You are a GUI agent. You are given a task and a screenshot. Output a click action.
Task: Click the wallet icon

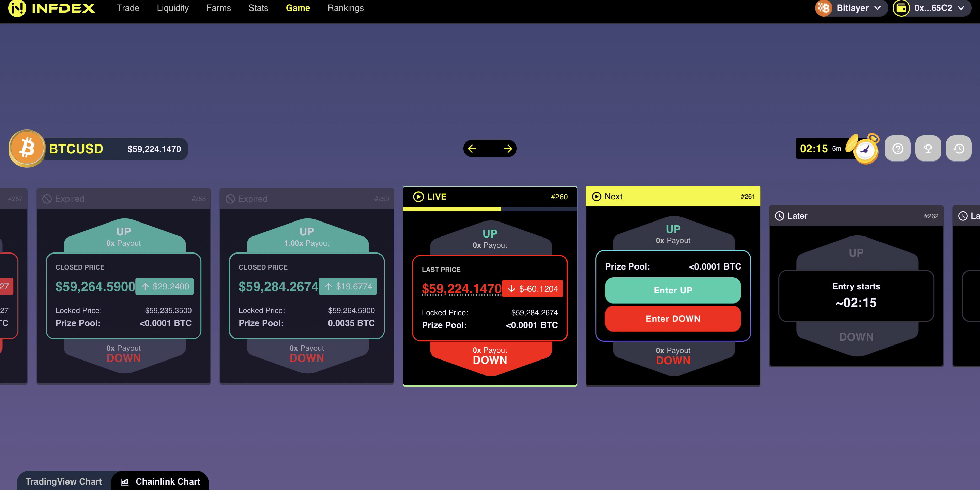(901, 8)
